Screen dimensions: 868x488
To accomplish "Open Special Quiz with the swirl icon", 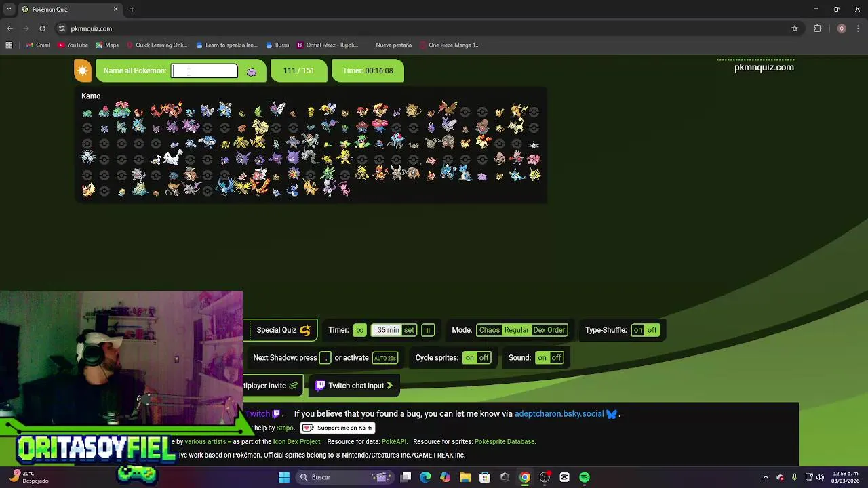I will coord(283,330).
